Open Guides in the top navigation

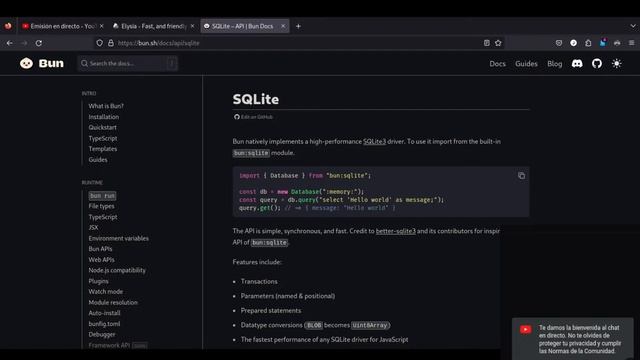[x=526, y=64]
